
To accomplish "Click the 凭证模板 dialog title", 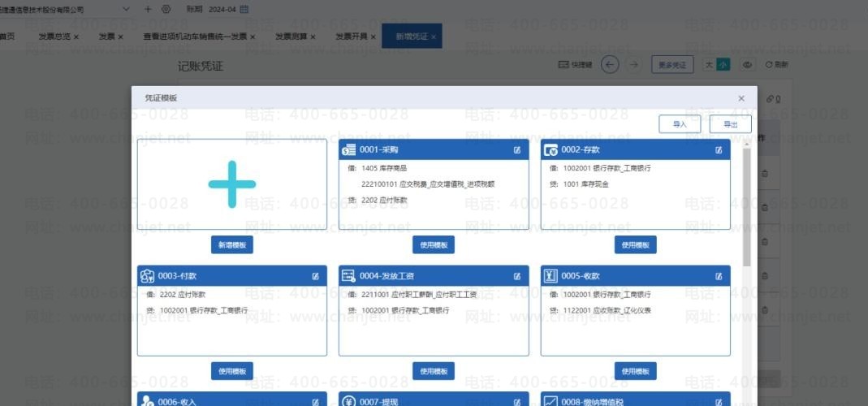I will (161, 98).
